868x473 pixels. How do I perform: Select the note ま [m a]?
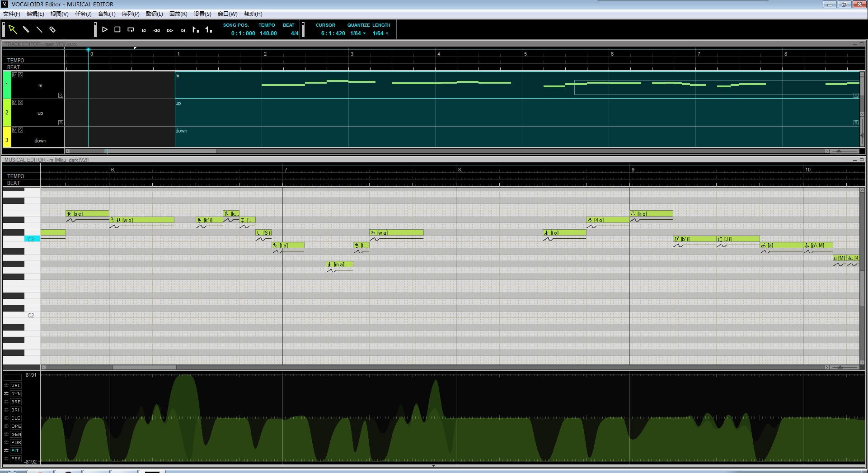tap(339, 265)
